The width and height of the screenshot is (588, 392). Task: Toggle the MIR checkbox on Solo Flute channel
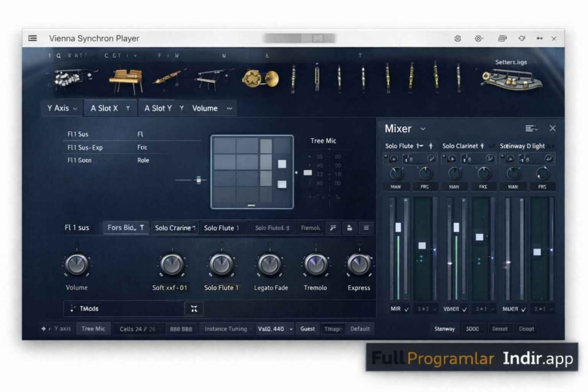(x=407, y=309)
